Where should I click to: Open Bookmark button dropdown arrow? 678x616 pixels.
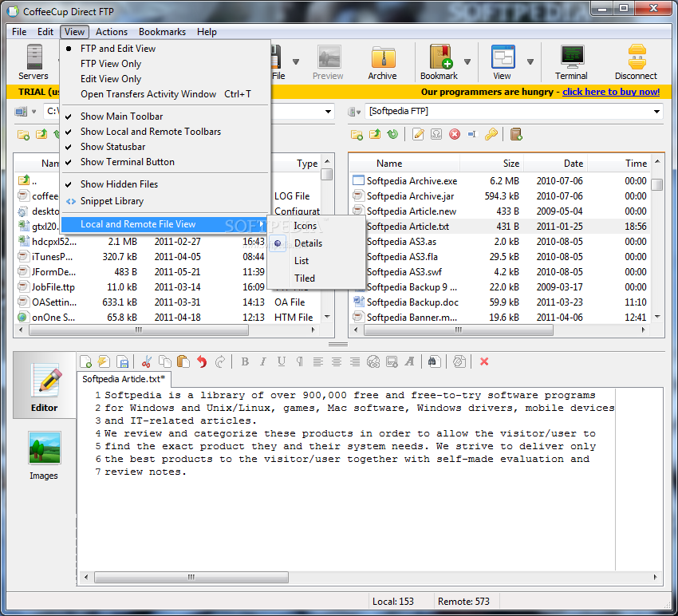467,62
